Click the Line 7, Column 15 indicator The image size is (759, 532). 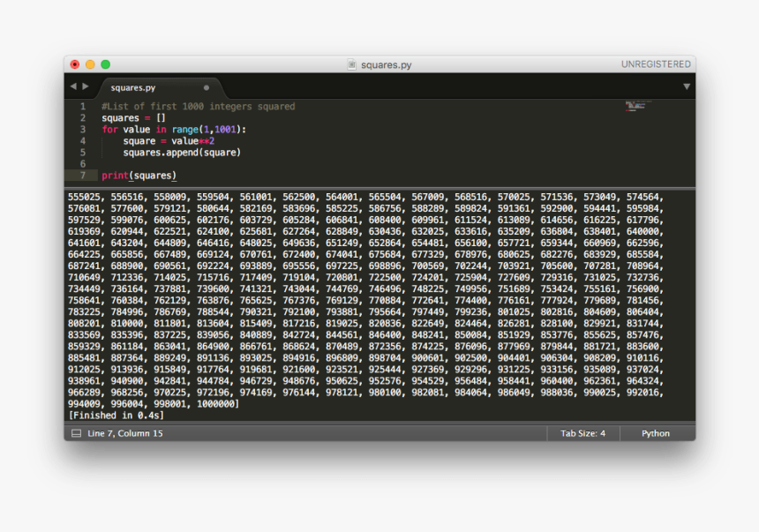click(x=124, y=433)
